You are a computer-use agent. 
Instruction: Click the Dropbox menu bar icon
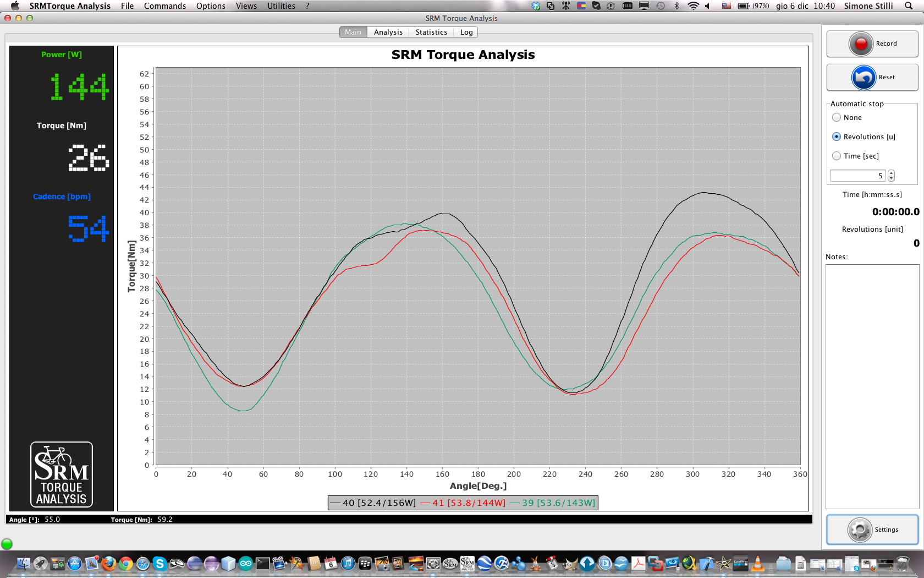pyautogui.click(x=536, y=6)
